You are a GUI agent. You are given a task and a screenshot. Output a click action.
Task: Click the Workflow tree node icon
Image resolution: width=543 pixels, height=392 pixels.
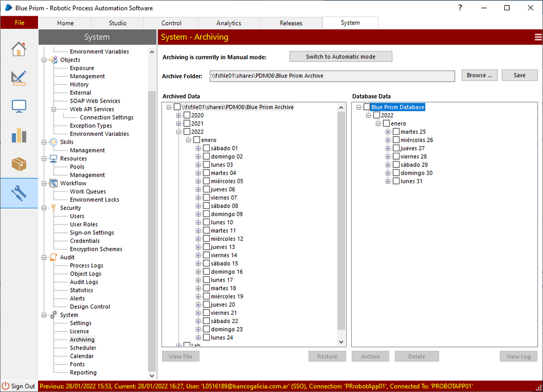coord(53,183)
